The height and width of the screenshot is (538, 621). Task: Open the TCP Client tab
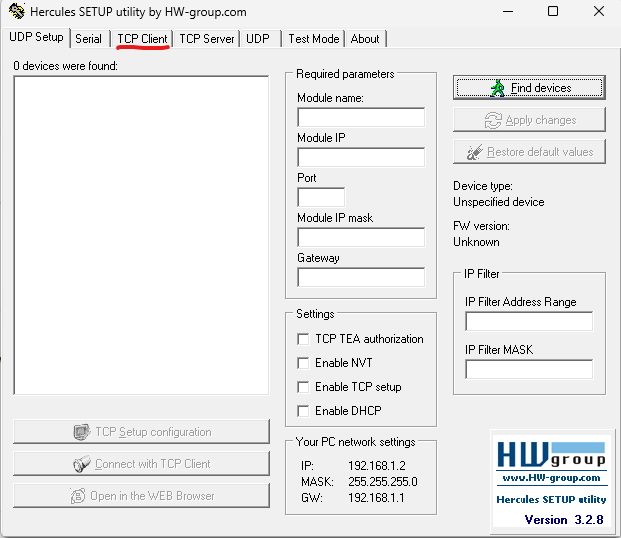click(142, 39)
